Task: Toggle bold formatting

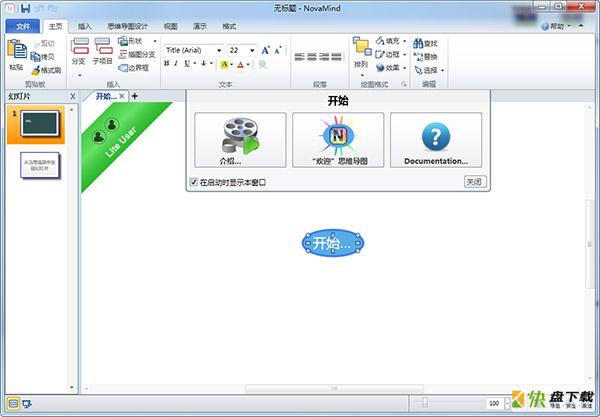Action: tap(166, 64)
